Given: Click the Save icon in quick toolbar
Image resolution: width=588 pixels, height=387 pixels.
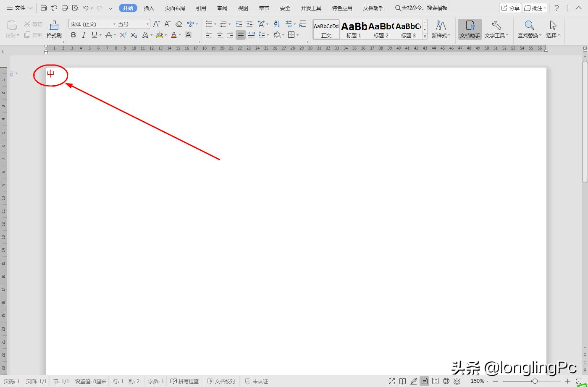Looking at the screenshot, I should pyautogui.click(x=44, y=8).
